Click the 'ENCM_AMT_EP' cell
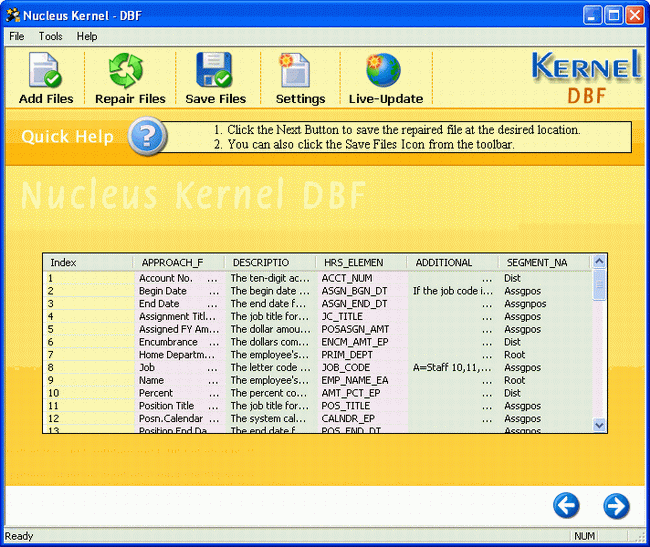The image size is (650, 547). click(x=362, y=342)
